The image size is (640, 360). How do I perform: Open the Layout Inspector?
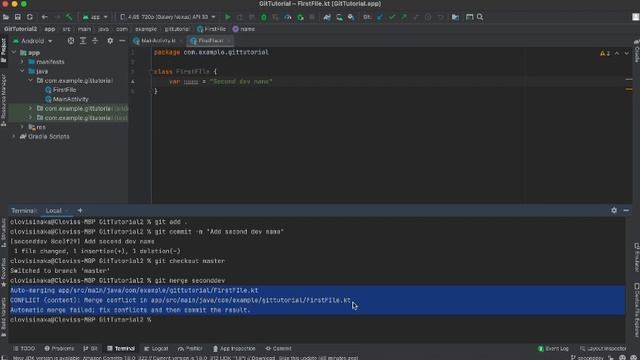[x=603, y=349]
